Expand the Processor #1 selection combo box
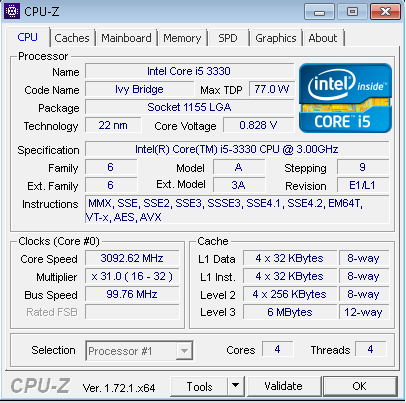Screen dimensions: 406x403 [x=139, y=351]
